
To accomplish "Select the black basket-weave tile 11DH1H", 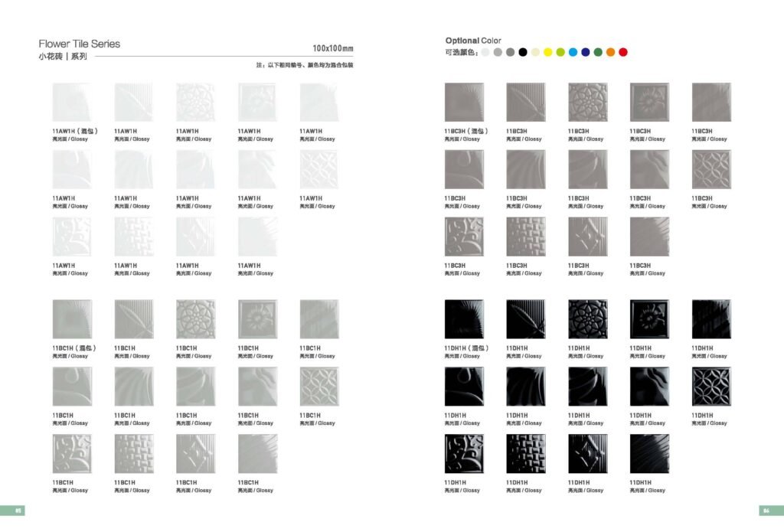I will [x=525, y=453].
